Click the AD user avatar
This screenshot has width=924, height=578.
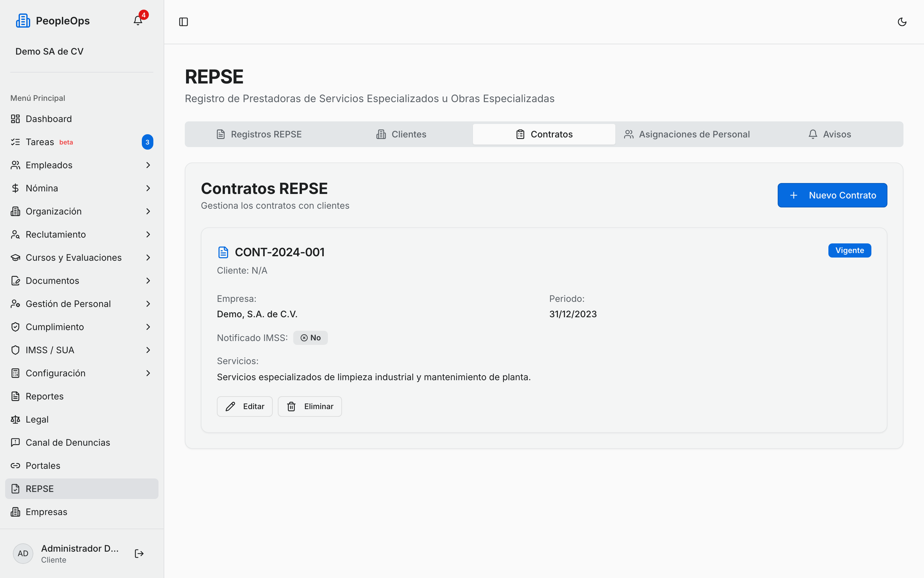(23, 554)
